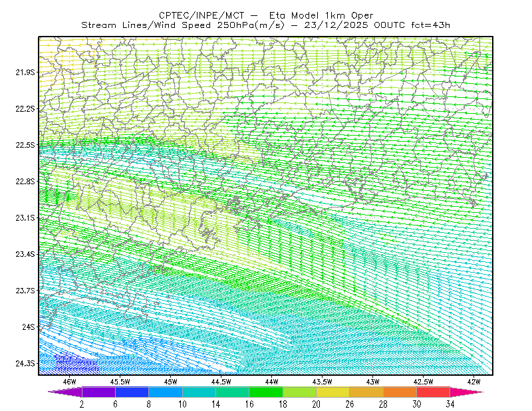This screenshot has height=411, width=532.
Task: Click the purple left arrow of the colorbar
Action: (65, 392)
